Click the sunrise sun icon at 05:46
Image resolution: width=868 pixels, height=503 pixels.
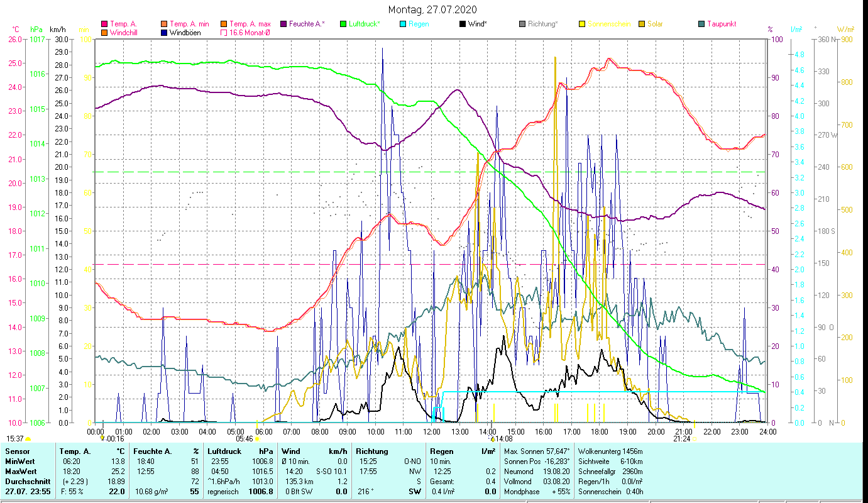tap(256, 439)
